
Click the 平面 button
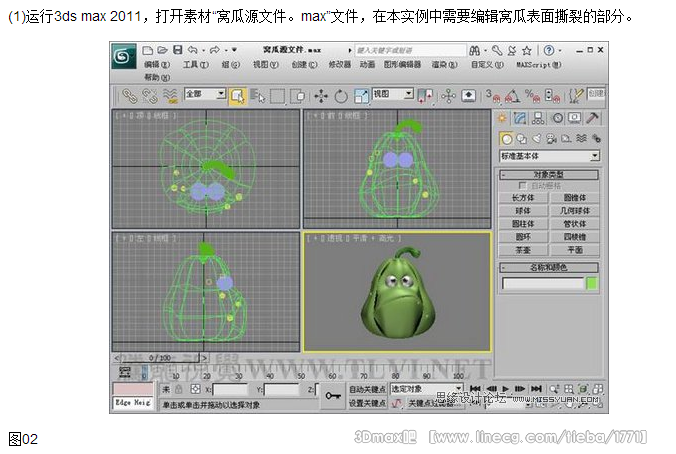point(575,250)
